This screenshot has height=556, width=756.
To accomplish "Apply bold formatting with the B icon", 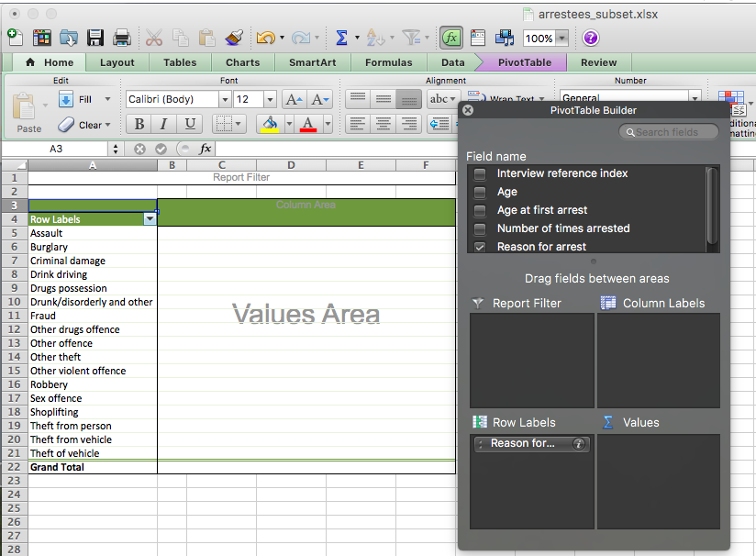I will pyautogui.click(x=139, y=124).
